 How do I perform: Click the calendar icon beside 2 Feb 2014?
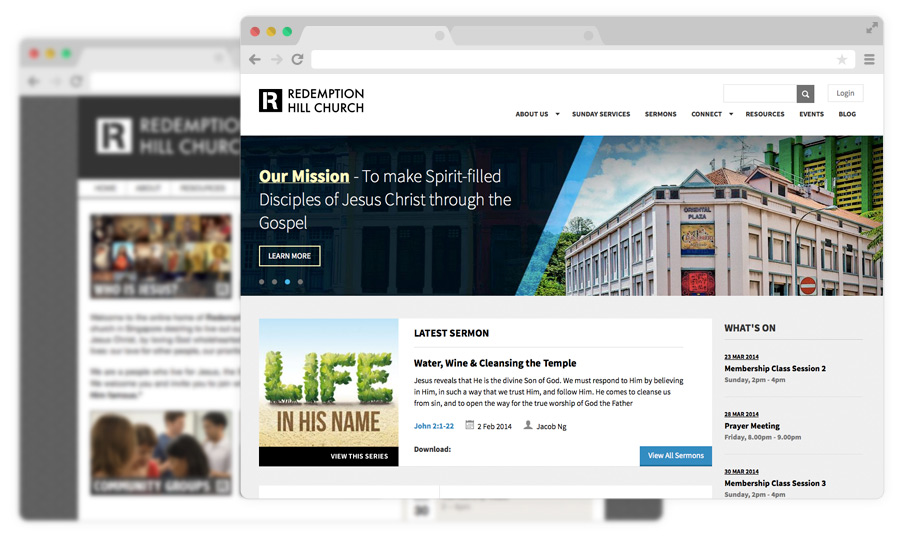469,425
